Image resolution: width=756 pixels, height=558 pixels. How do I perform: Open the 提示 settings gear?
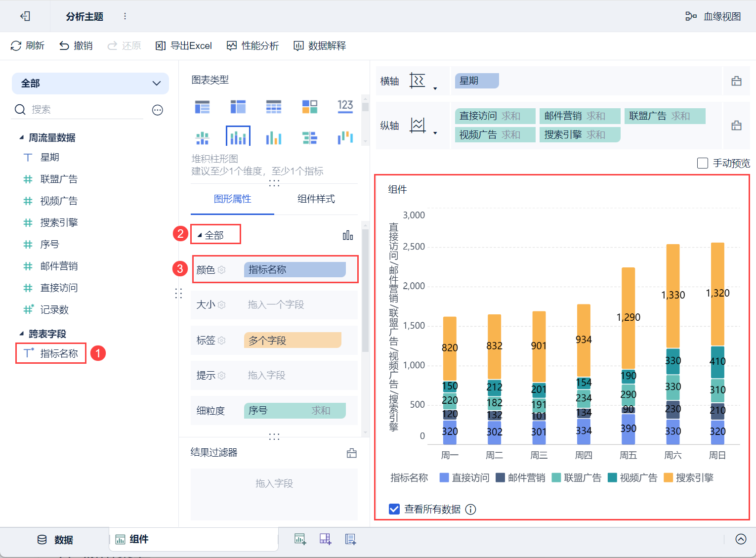pos(222,376)
